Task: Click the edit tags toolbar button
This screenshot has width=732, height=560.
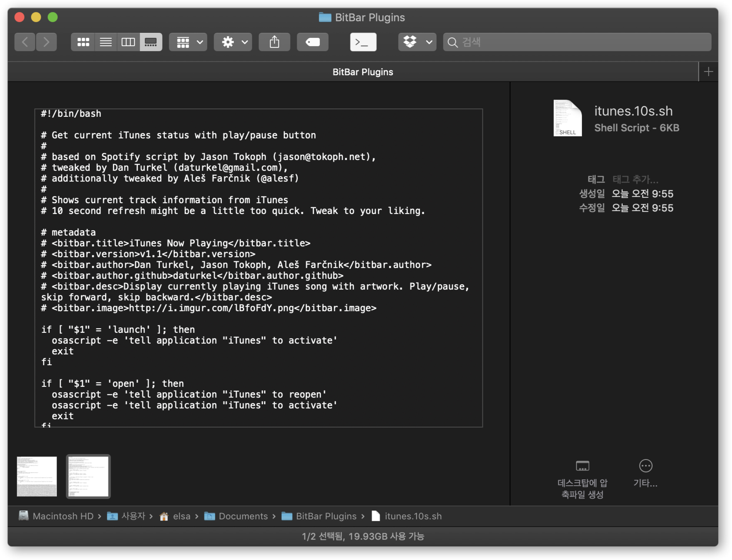Action: pyautogui.click(x=312, y=42)
